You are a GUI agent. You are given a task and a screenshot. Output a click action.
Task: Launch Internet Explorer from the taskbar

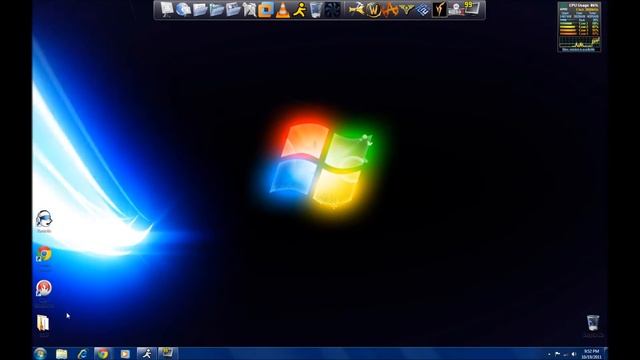click(x=82, y=354)
